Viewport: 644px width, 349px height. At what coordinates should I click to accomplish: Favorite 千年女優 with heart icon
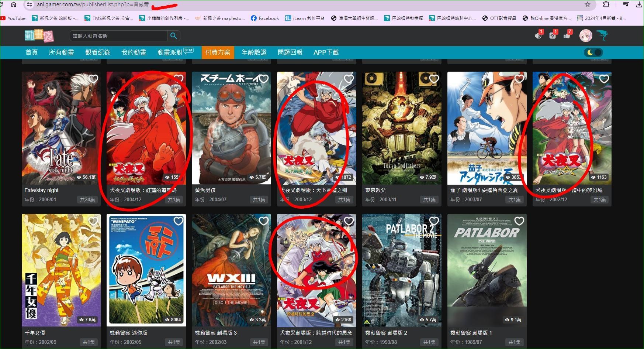(93, 221)
